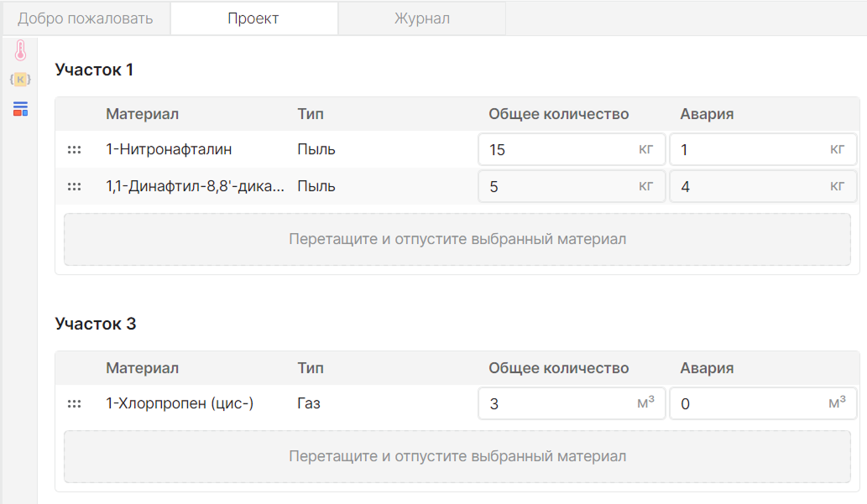Open the thermometer sidebar icon
The height and width of the screenshot is (504, 867).
tap(20, 50)
